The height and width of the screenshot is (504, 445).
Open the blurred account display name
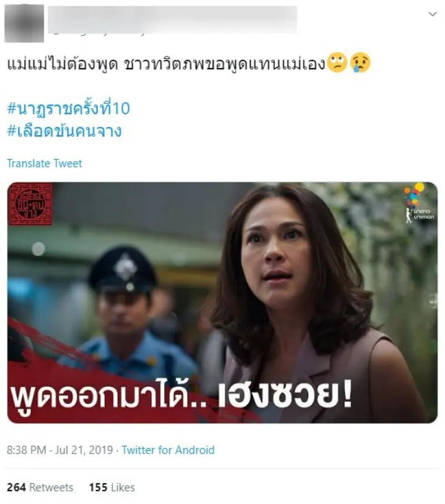point(172,19)
